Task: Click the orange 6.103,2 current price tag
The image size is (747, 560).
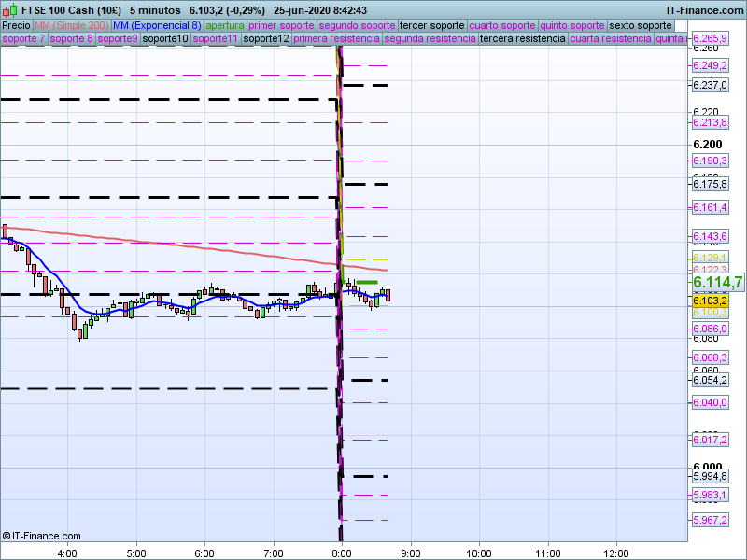Action: click(x=710, y=301)
